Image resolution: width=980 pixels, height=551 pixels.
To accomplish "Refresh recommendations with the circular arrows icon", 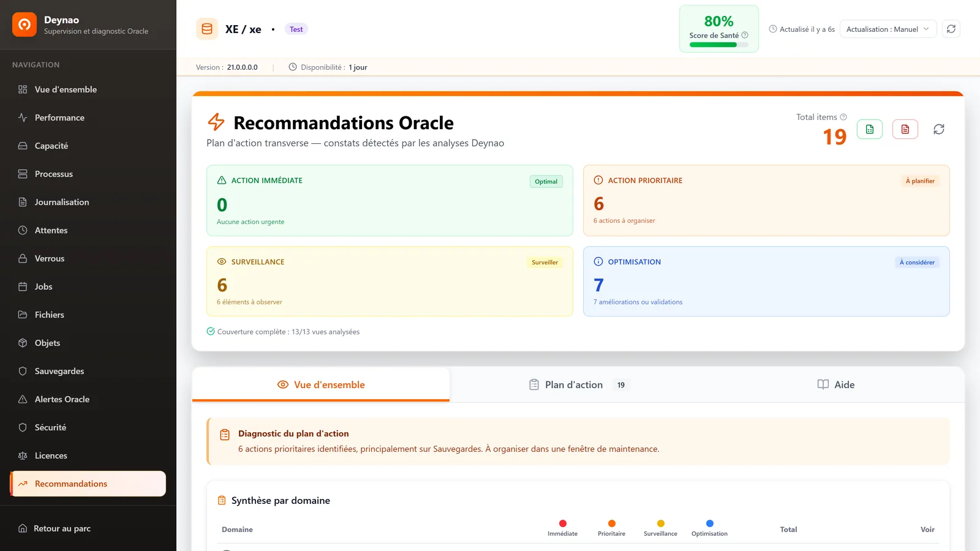I will click(939, 129).
